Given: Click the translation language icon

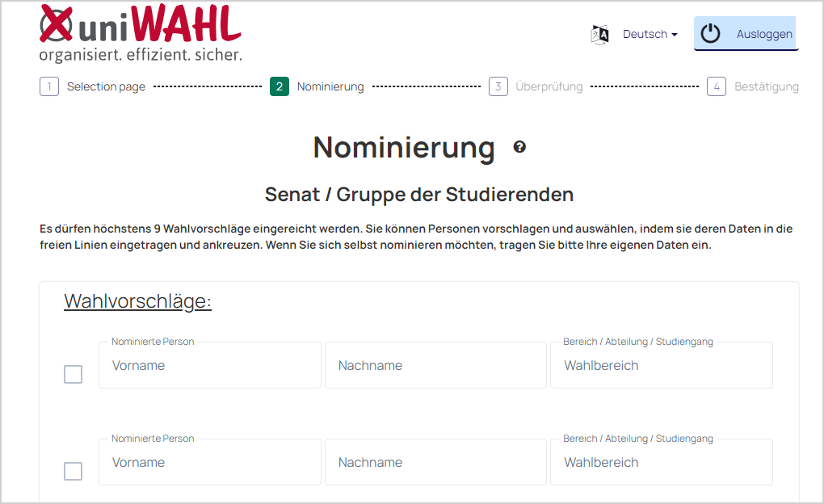Looking at the screenshot, I should click(600, 35).
